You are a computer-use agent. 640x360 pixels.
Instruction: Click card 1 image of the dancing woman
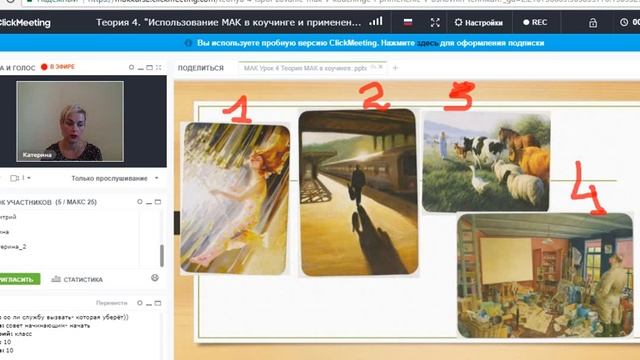pos(235,198)
